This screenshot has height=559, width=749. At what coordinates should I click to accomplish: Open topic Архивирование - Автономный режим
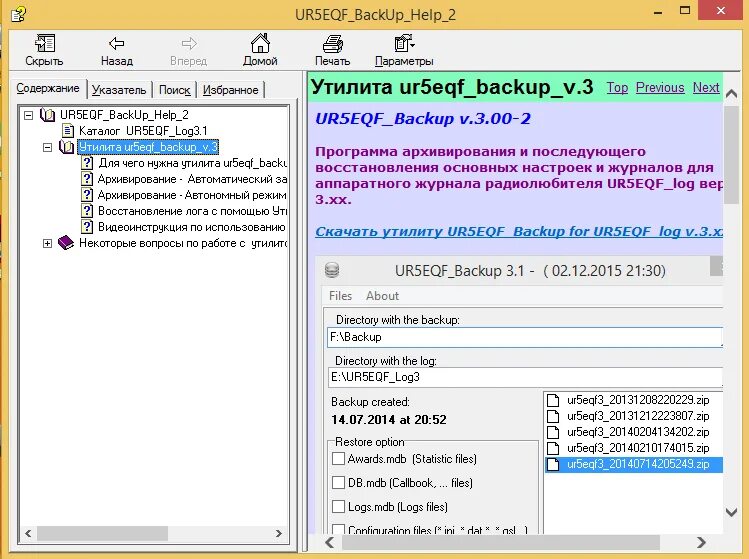pos(192,195)
